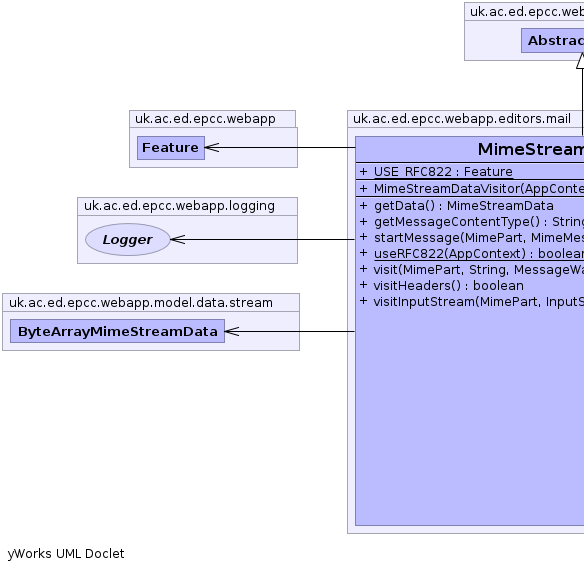Viewport: 584px width, 571px height.
Task: Click the MimeStreamDataVisitor constructor entry
Action: click(479, 189)
